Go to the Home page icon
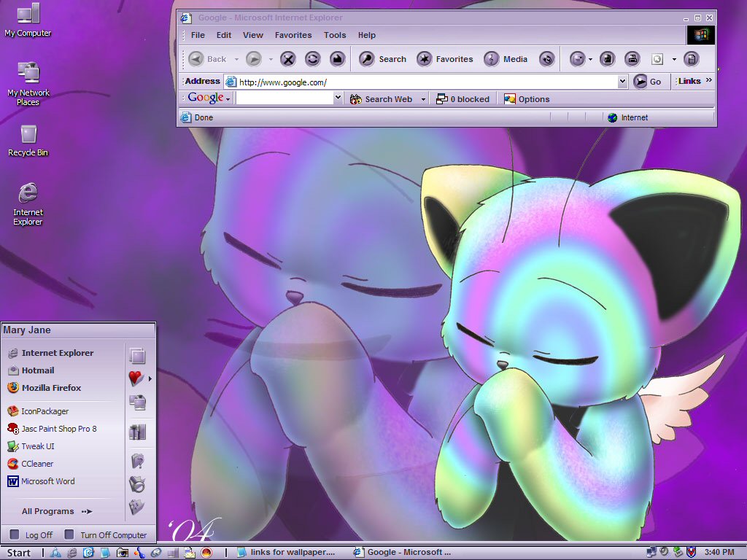 coord(337,59)
